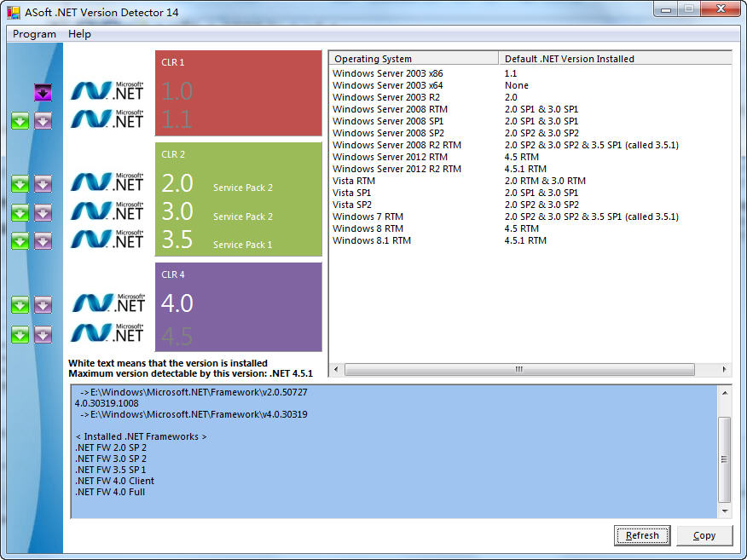The height and width of the screenshot is (560, 747).
Task: Click the green download icon beside .NET 1.0
Action: [20, 121]
